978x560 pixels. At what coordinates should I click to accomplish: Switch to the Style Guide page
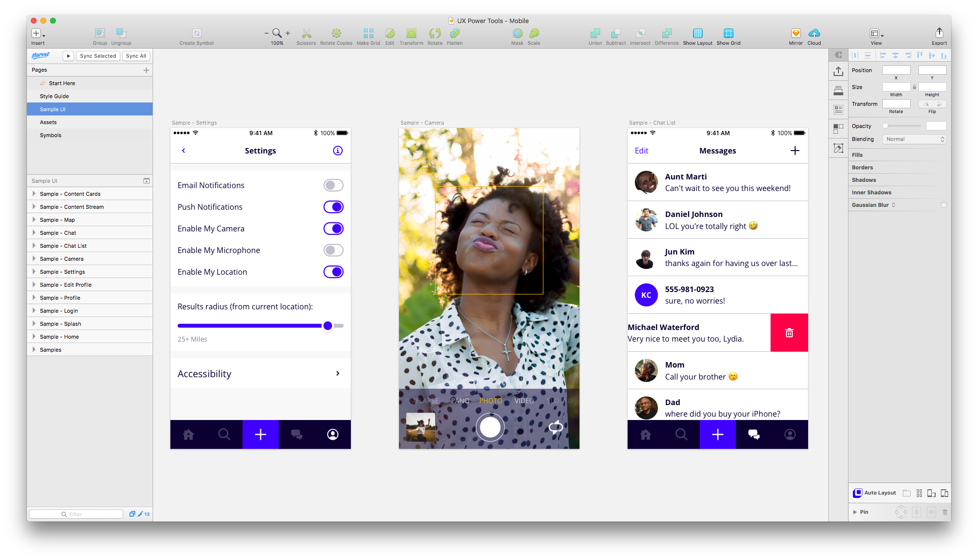tap(54, 96)
